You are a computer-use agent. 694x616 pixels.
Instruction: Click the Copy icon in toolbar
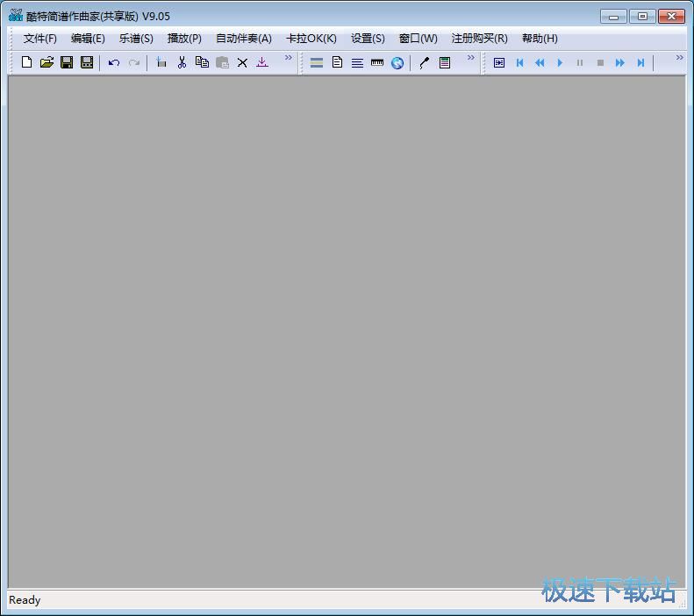coord(202,62)
